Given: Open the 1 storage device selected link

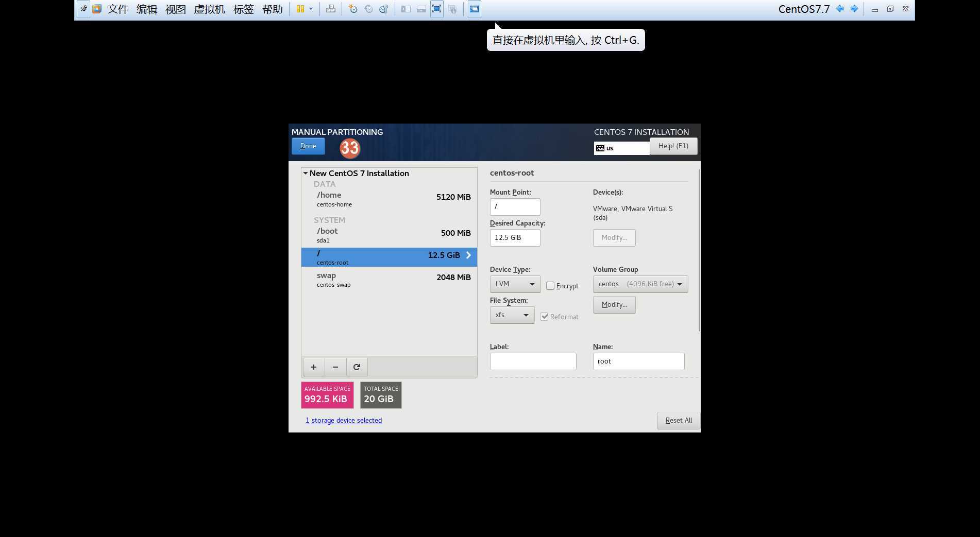Looking at the screenshot, I should [344, 421].
